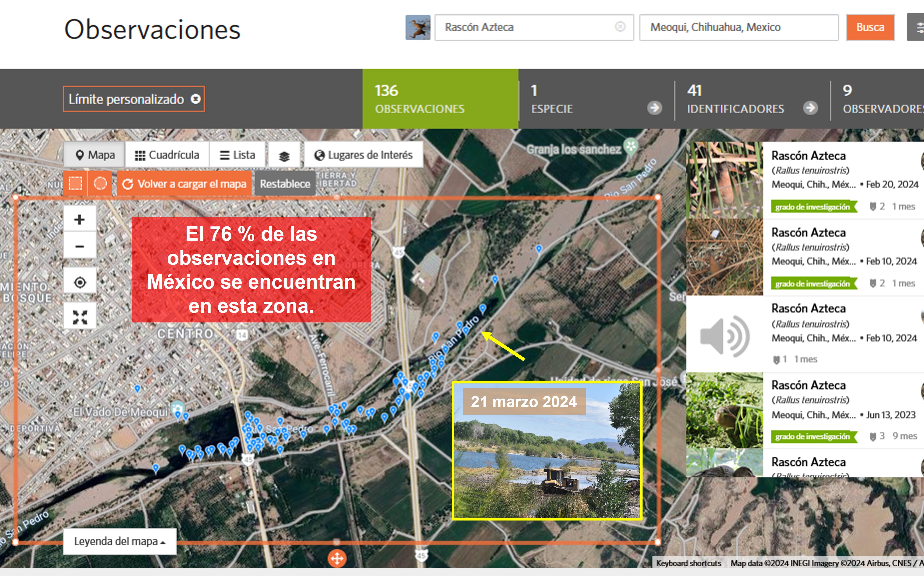Open the search filters icon
This screenshot has height=576, width=924.
tap(918, 27)
